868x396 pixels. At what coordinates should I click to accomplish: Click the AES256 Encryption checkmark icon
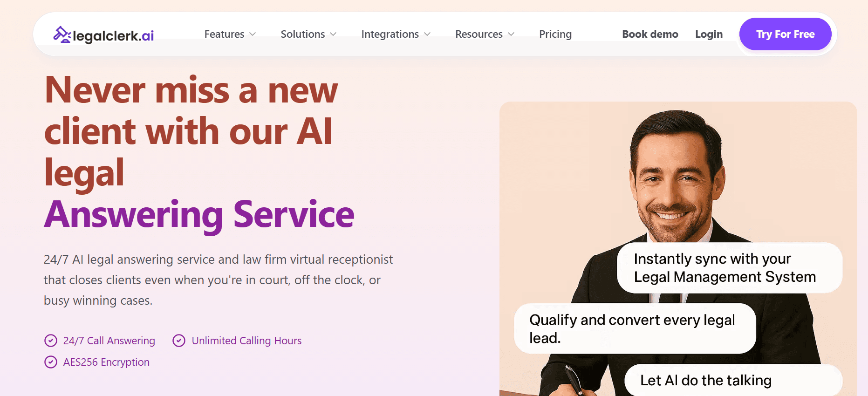[51, 362]
